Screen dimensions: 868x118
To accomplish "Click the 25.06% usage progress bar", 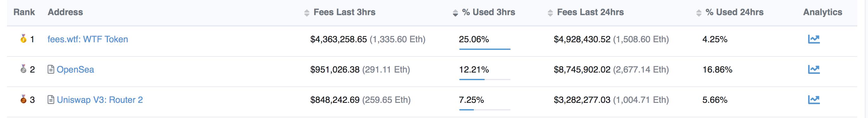I will tap(485, 49).
